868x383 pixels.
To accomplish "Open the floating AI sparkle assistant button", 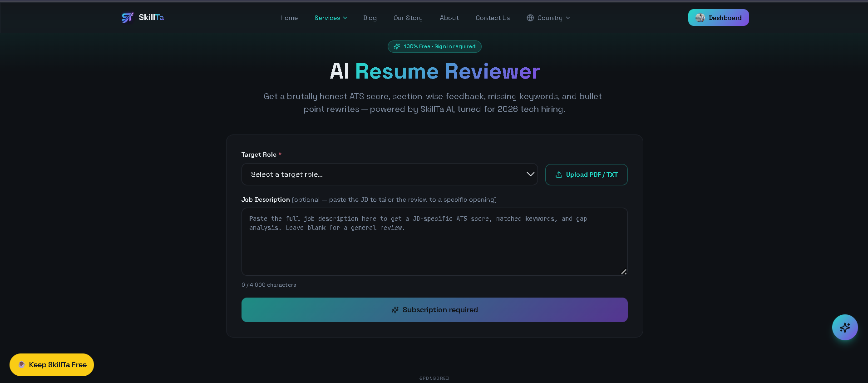I will click(x=845, y=327).
